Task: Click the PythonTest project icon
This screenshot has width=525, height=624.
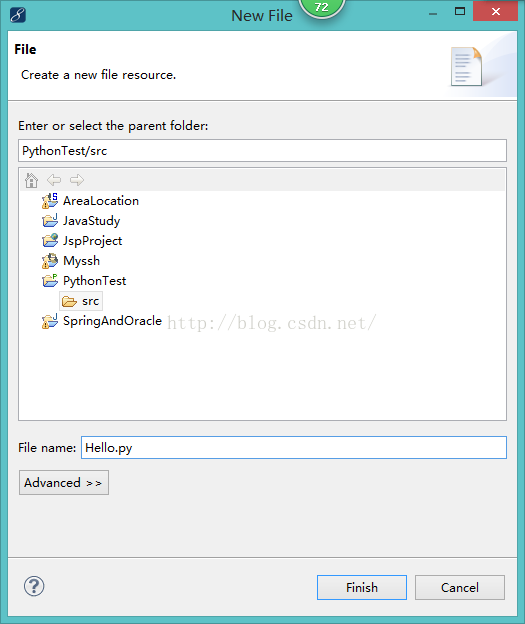Action: point(50,281)
